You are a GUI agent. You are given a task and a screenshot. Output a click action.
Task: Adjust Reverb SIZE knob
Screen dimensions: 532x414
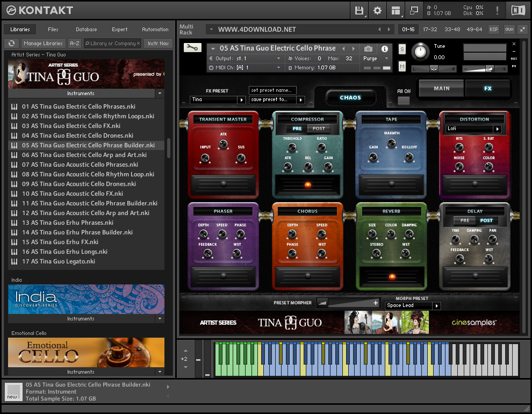click(x=372, y=234)
